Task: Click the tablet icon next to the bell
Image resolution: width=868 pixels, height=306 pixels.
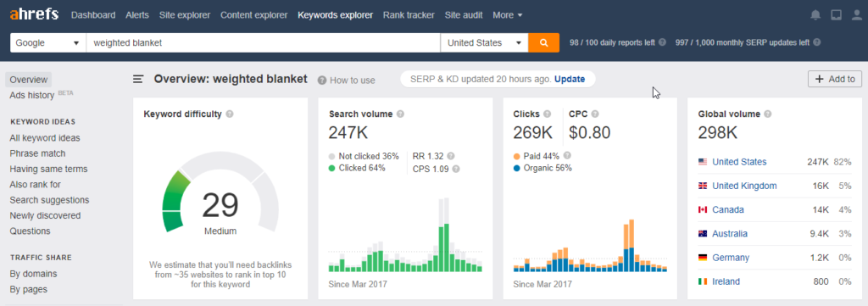Action: click(x=837, y=15)
